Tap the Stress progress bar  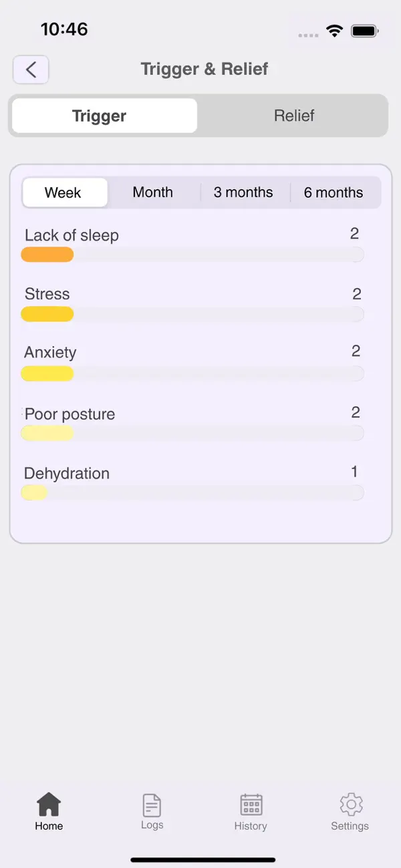point(192,314)
